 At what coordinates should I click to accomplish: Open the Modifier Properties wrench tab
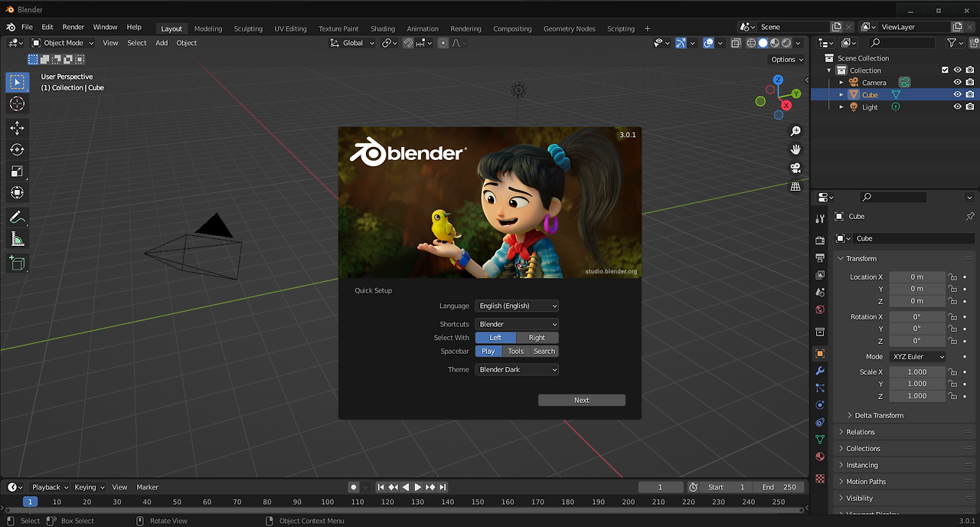pos(819,371)
